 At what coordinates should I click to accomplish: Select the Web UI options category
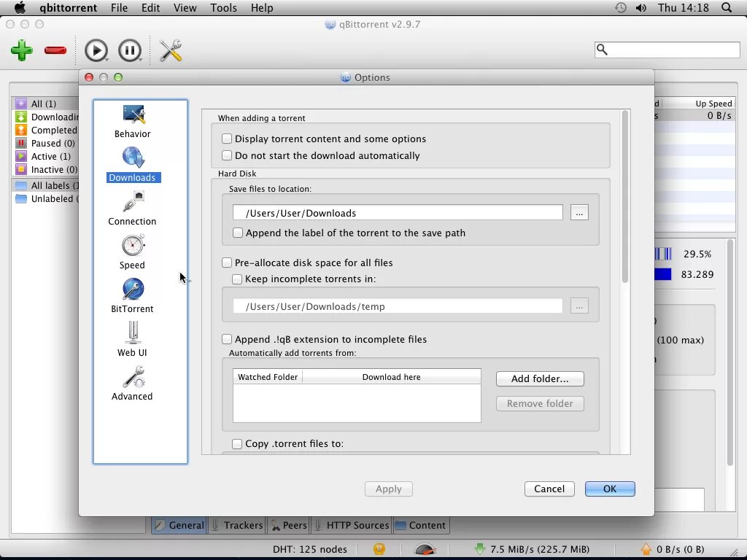[x=133, y=340]
